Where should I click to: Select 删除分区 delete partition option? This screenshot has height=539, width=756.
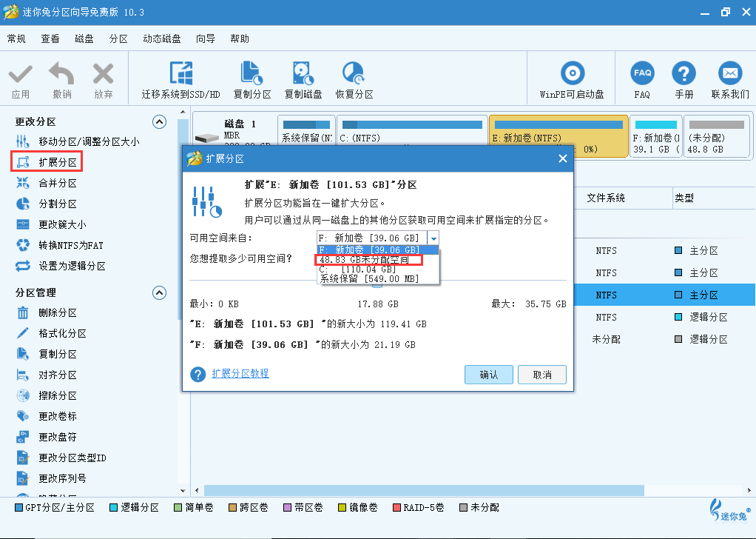tap(47, 312)
